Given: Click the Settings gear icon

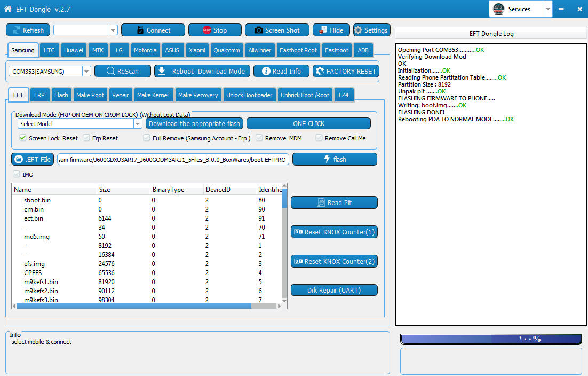Looking at the screenshot, I should [358, 30].
